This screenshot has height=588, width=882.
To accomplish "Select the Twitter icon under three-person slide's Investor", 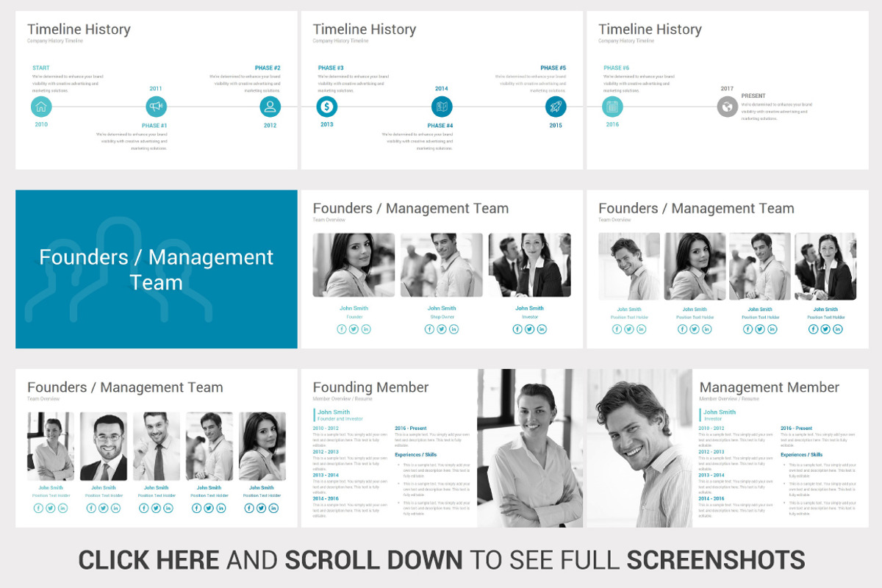I will pyautogui.click(x=529, y=329).
